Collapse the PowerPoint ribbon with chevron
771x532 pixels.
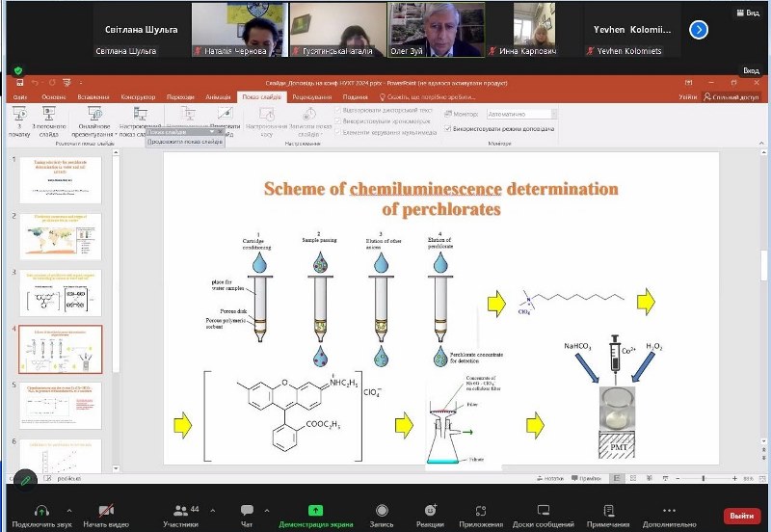(761, 143)
